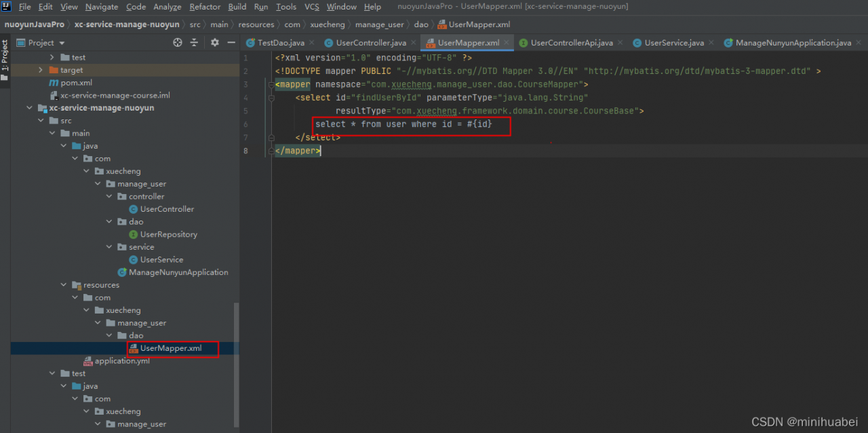
Task: Collapse the xc-service-manage-nuoyun module
Action: point(30,108)
